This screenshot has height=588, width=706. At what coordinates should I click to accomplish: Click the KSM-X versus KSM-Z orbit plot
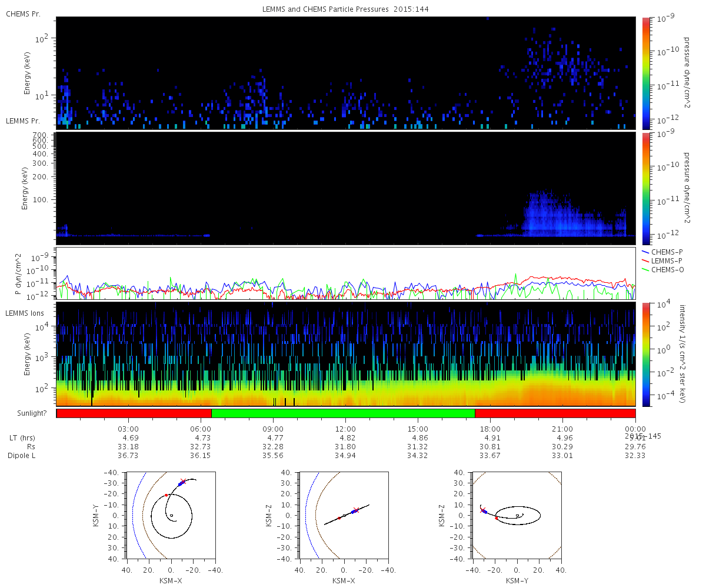click(x=344, y=514)
